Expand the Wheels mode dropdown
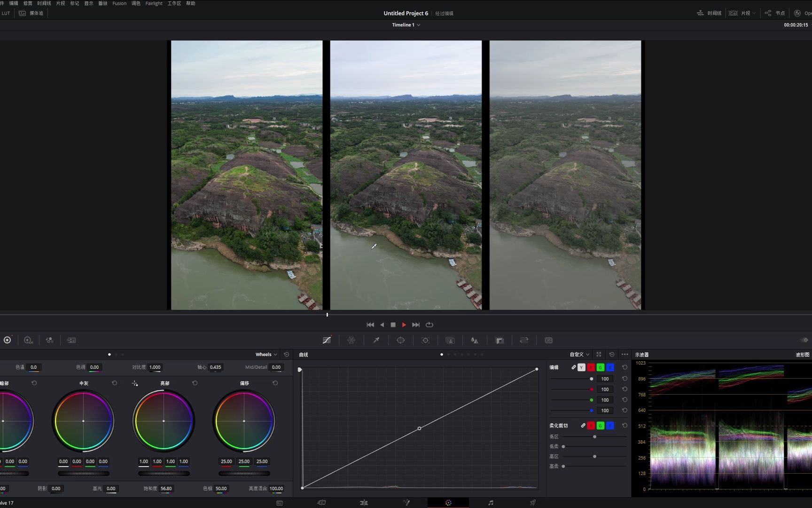Viewport: 812px width, 508px height. [x=266, y=355]
